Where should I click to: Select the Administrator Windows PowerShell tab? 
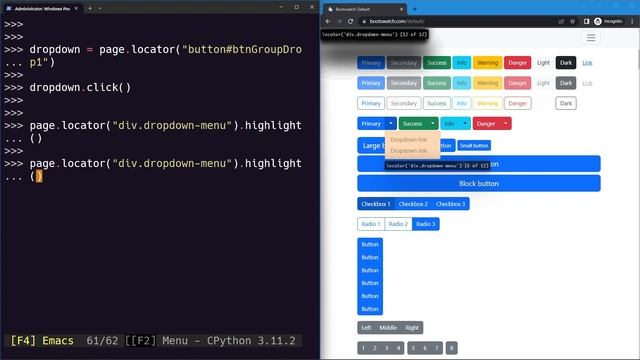pyautogui.click(x=42, y=8)
